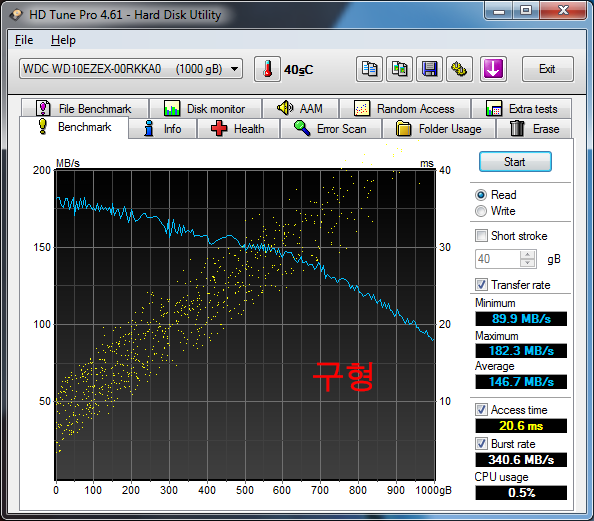The width and height of the screenshot is (594, 521).
Task: Click the short stroke gB input field
Action: pos(498,259)
